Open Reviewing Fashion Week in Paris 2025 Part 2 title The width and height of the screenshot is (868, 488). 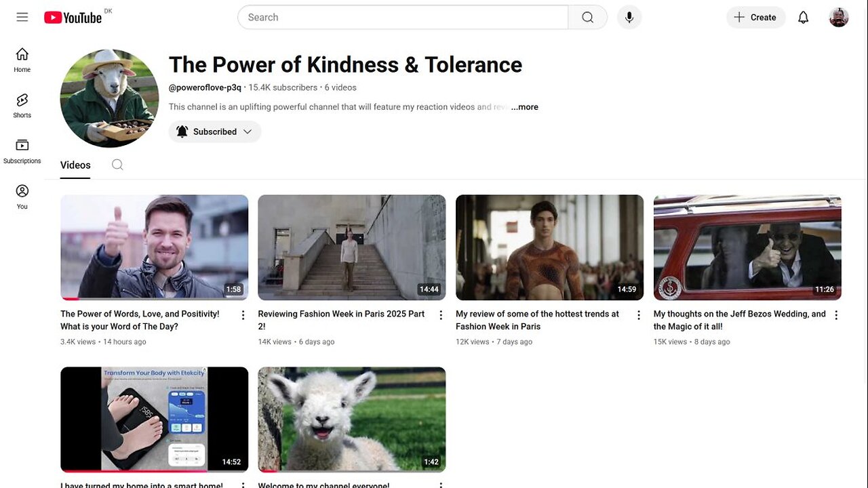[341, 320]
